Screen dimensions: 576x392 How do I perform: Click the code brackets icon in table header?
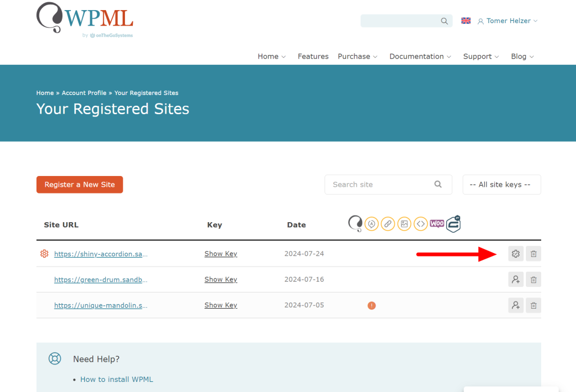pyautogui.click(x=420, y=224)
